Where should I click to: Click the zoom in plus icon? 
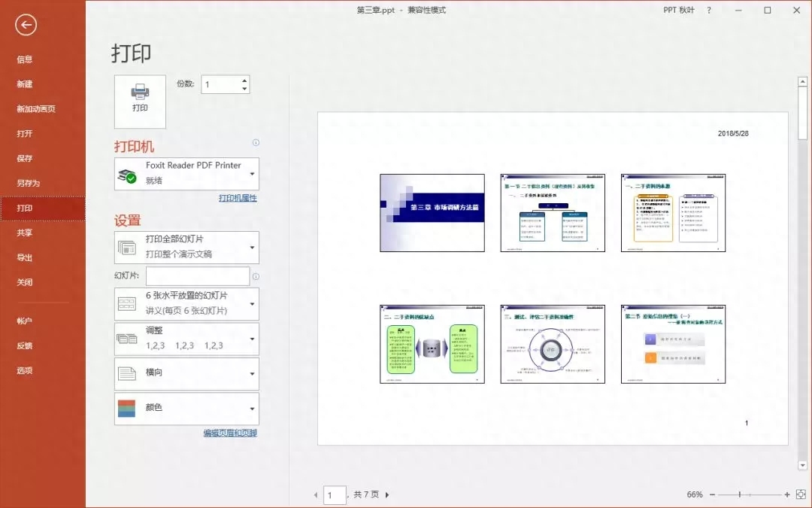(787, 494)
